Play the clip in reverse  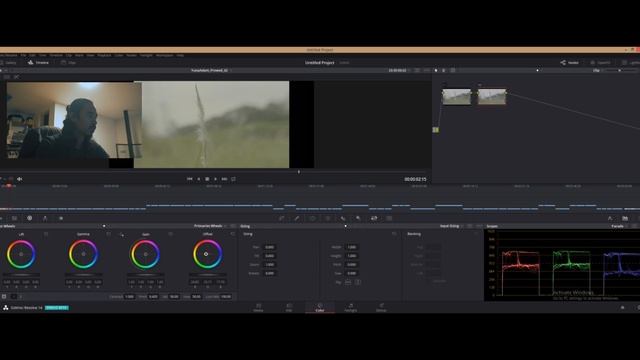(x=199, y=179)
